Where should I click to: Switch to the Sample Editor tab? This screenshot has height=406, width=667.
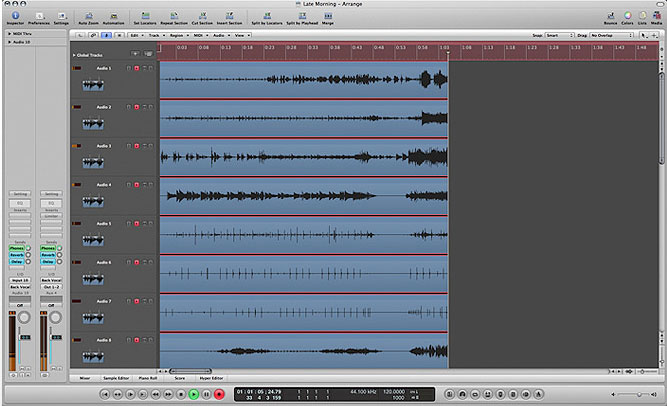117,378
